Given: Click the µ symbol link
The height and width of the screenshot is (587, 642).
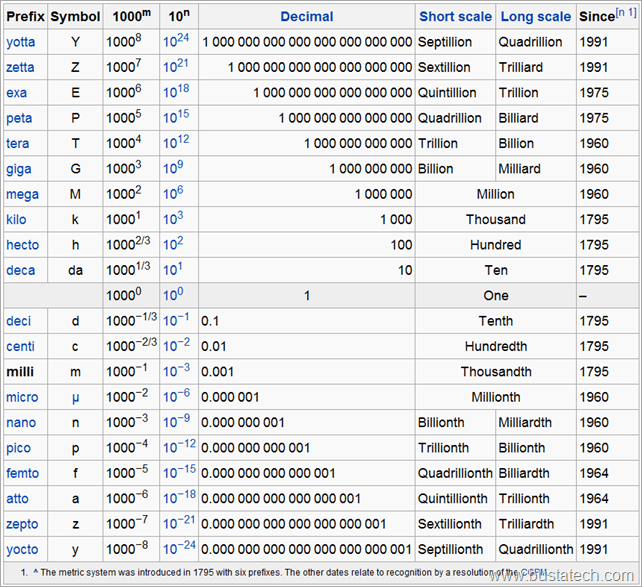Looking at the screenshot, I should coord(75,398).
